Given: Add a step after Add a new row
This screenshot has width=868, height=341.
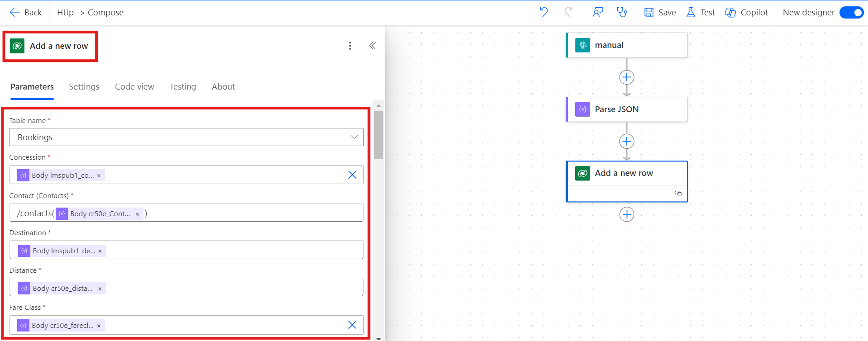Looking at the screenshot, I should coord(626,214).
